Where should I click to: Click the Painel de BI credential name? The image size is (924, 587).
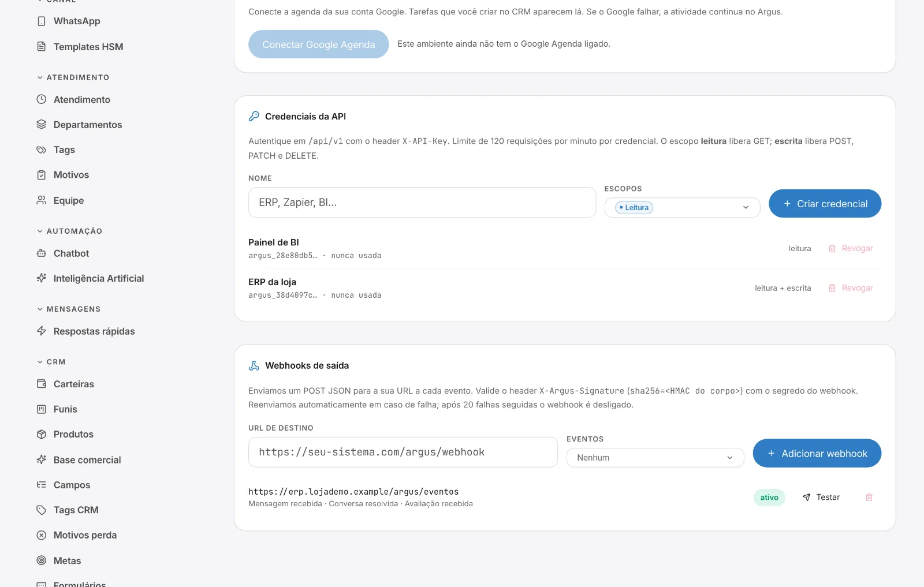(274, 242)
